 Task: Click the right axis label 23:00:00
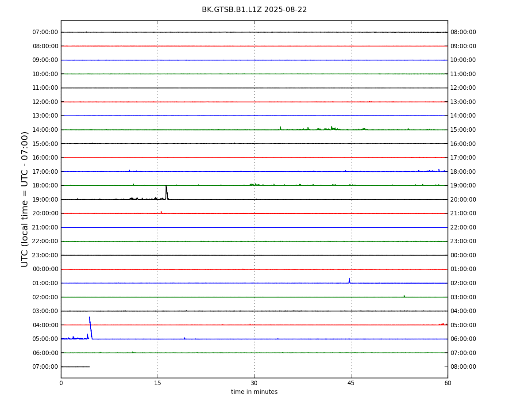[x=463, y=241]
